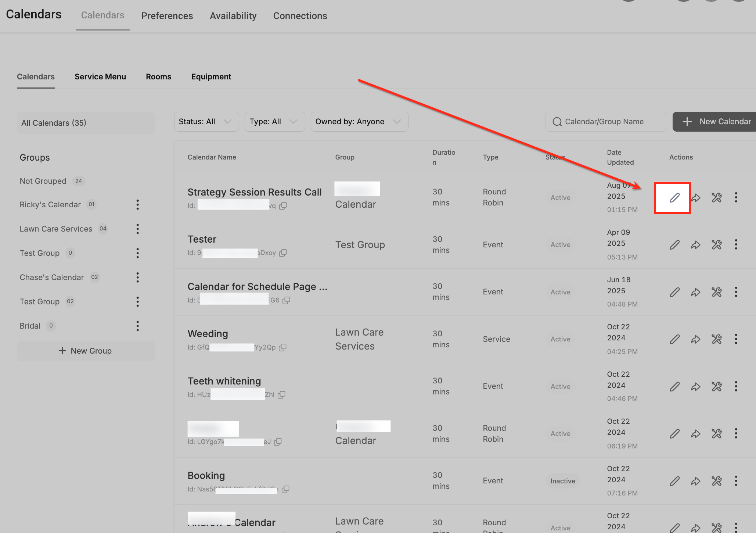Open three-dot menu for Lawn Care Services group
The image size is (756, 533).
[x=137, y=229]
